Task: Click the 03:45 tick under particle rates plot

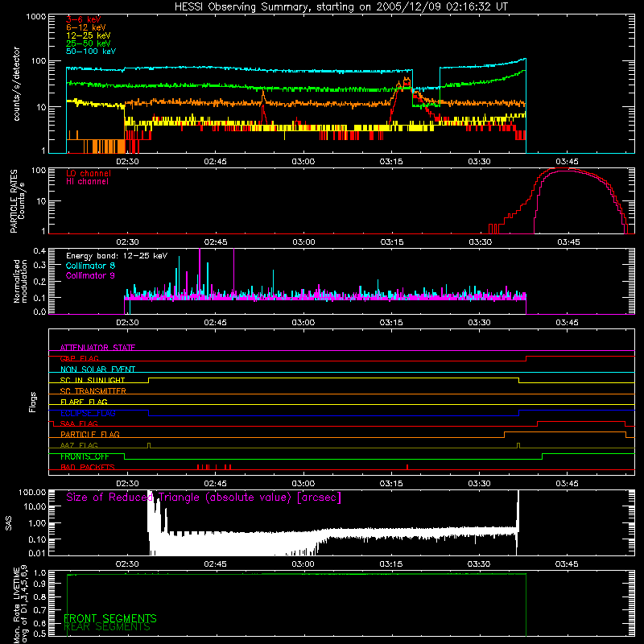Action: click(x=568, y=242)
